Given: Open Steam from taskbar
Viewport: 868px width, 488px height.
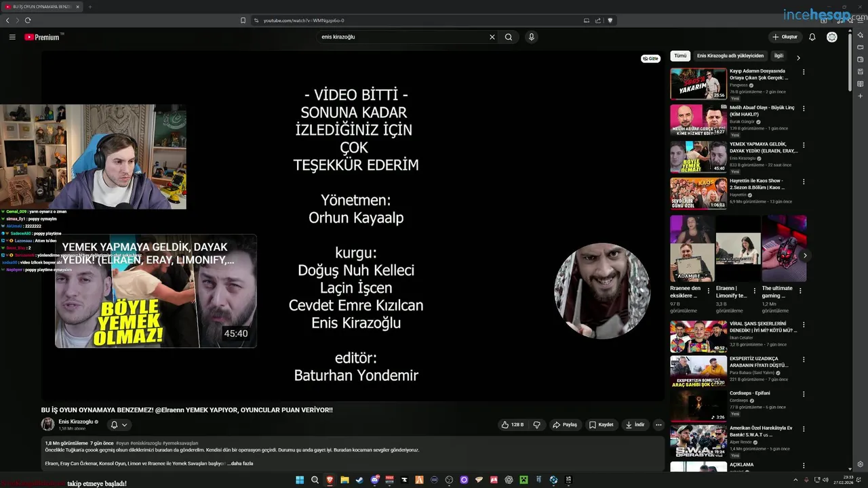Looking at the screenshot, I should (359, 480).
